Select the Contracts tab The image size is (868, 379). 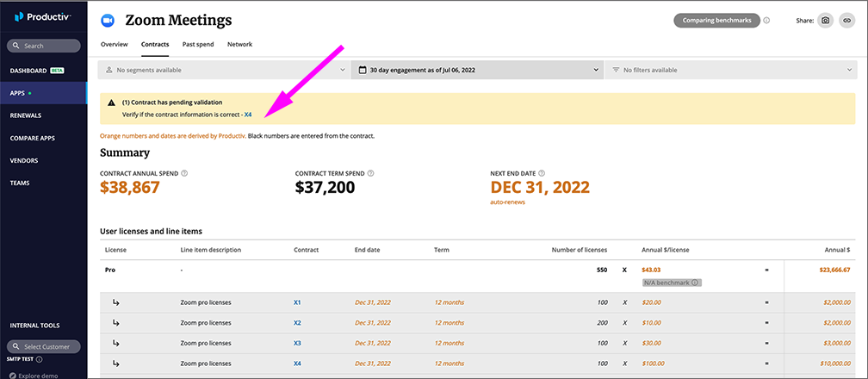click(x=155, y=44)
